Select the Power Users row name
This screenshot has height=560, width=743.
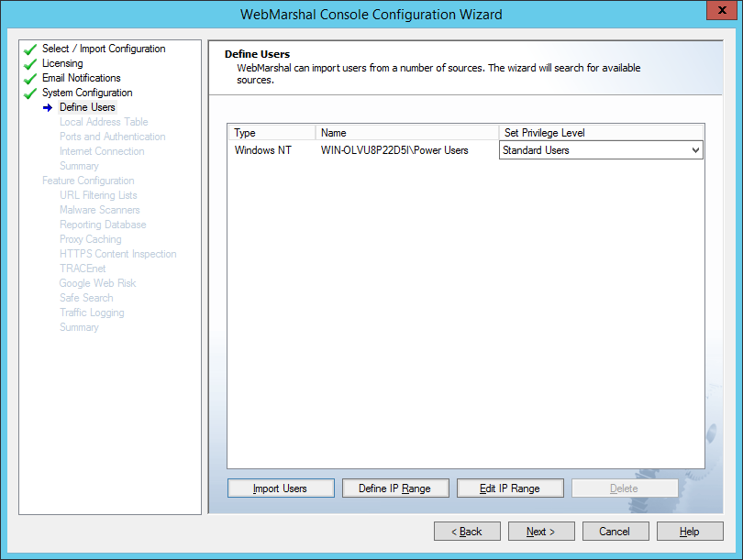coord(394,150)
